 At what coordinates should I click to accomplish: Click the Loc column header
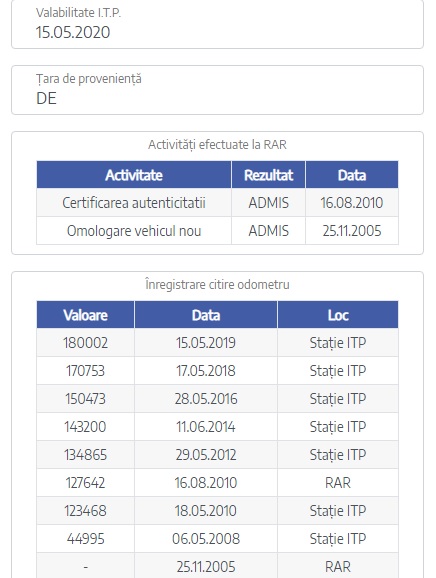[338, 315]
